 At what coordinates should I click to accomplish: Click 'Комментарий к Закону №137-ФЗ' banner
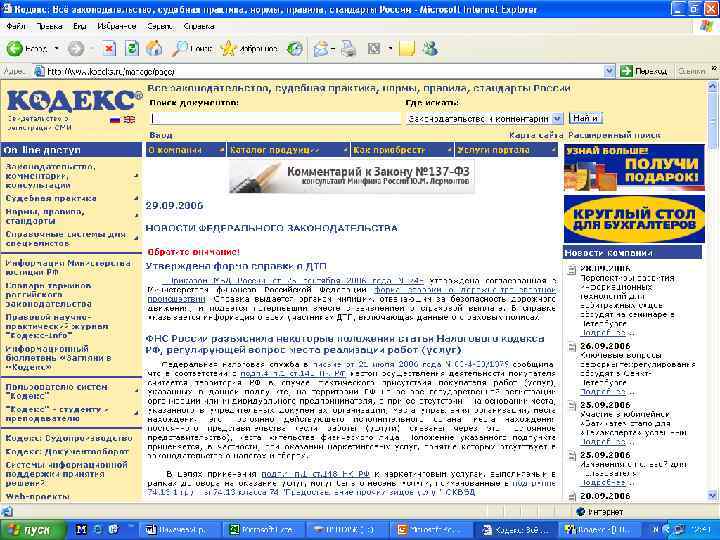click(351, 177)
